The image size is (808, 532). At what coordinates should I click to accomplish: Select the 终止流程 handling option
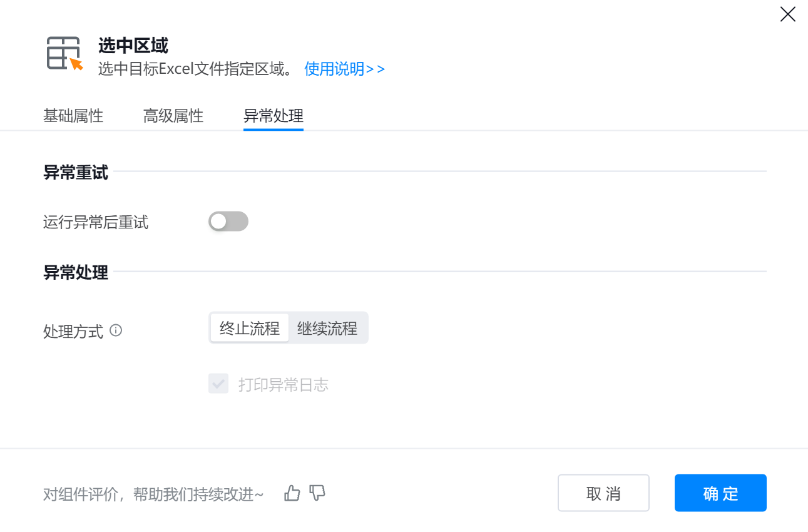click(x=250, y=328)
